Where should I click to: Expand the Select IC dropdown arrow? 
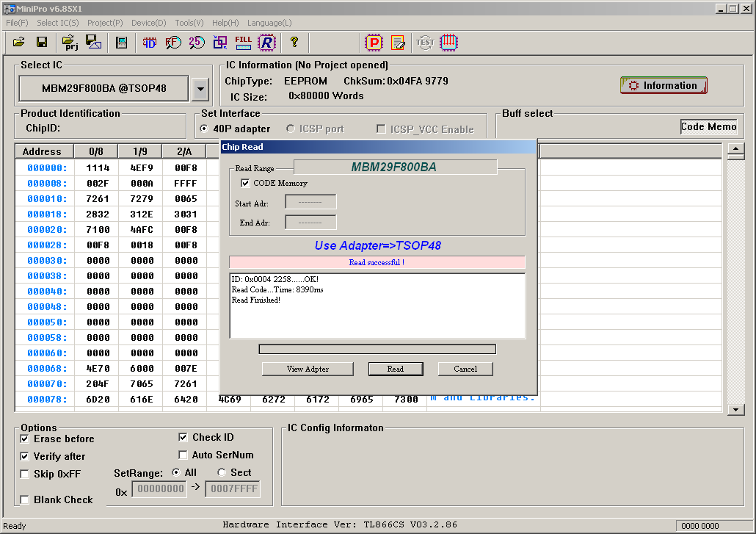(200, 89)
